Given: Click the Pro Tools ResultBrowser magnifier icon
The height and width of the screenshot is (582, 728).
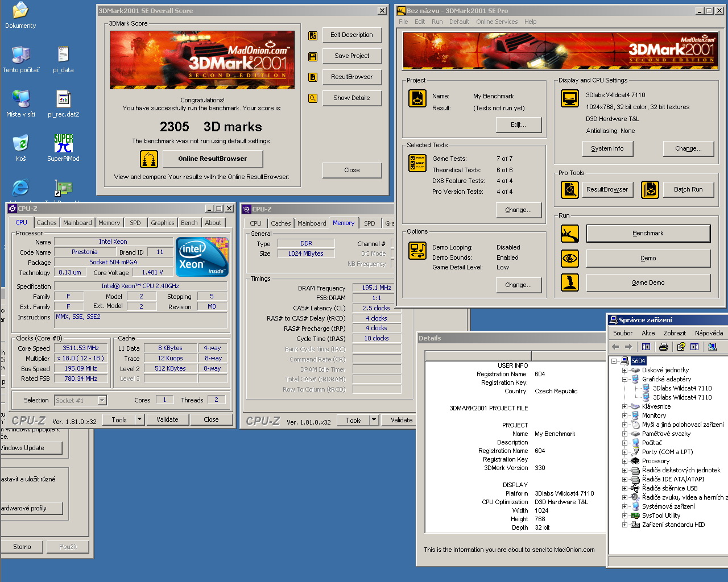Looking at the screenshot, I should tap(570, 190).
